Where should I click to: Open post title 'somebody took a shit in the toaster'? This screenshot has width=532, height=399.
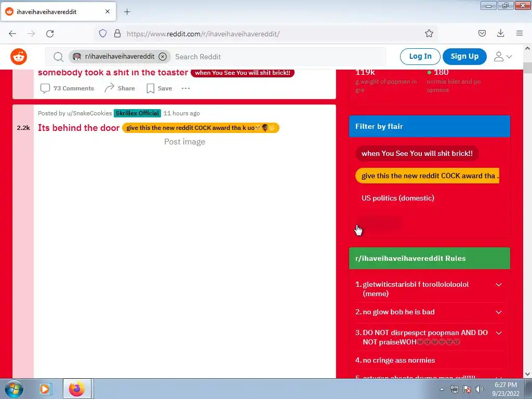pyautogui.click(x=113, y=73)
